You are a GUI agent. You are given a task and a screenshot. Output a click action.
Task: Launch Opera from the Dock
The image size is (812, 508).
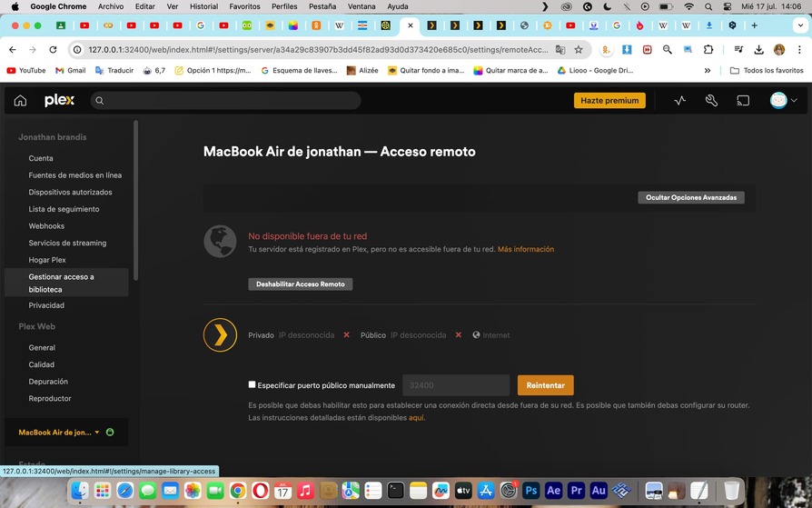coord(261,490)
